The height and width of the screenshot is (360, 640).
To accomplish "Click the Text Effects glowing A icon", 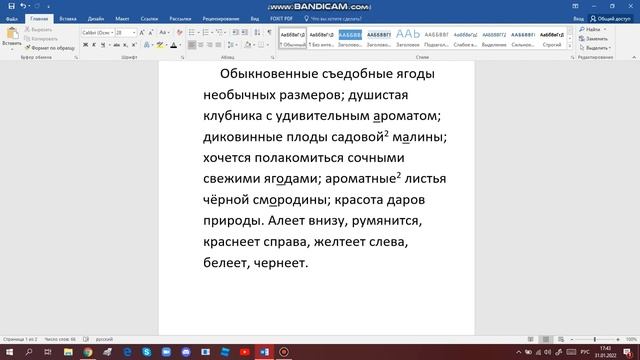I will tap(147, 45).
